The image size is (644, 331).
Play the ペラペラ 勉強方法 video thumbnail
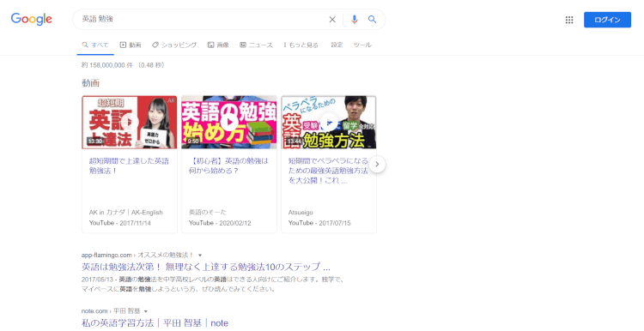pos(329,123)
